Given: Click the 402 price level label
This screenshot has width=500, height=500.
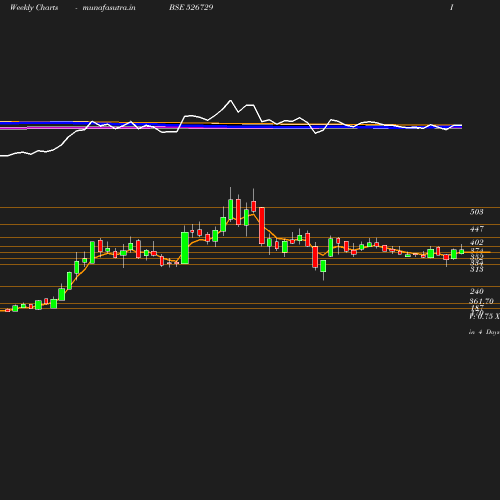Looking at the screenshot, I should pos(477,242).
